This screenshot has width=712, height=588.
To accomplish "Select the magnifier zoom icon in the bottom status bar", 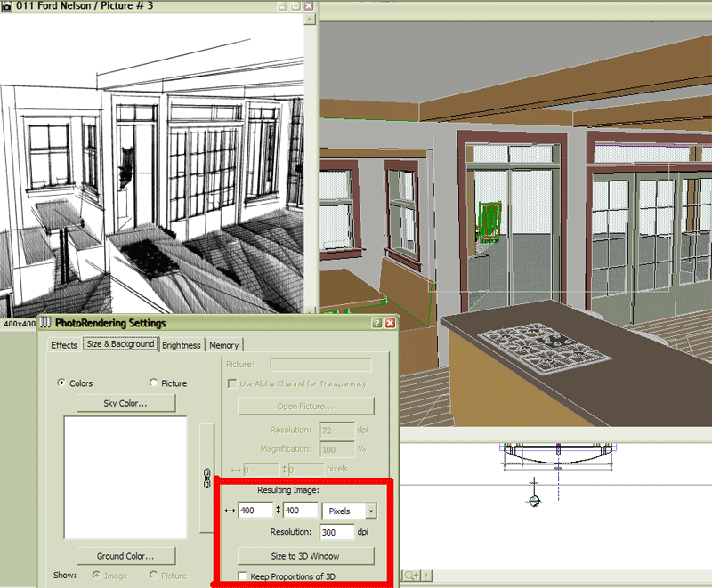I will coord(411,575).
